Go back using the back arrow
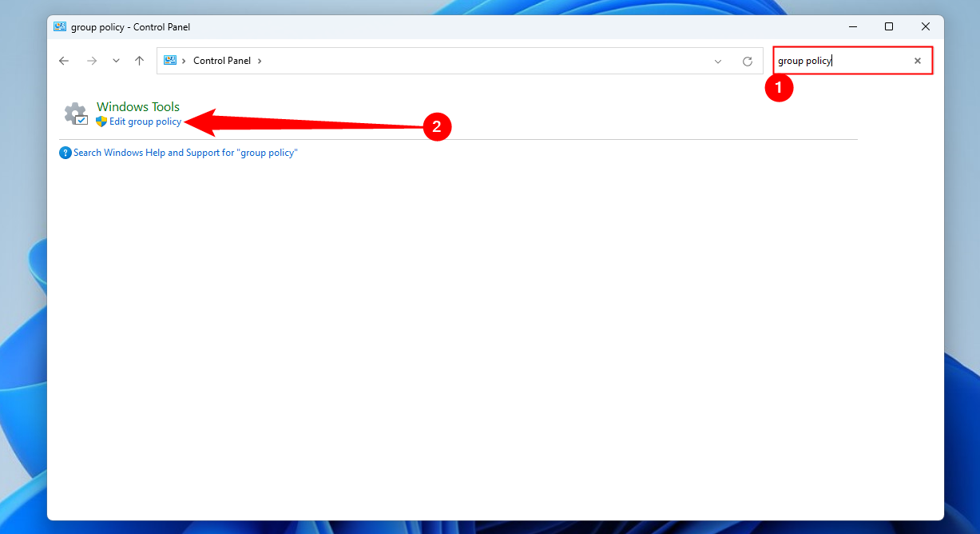 64,60
